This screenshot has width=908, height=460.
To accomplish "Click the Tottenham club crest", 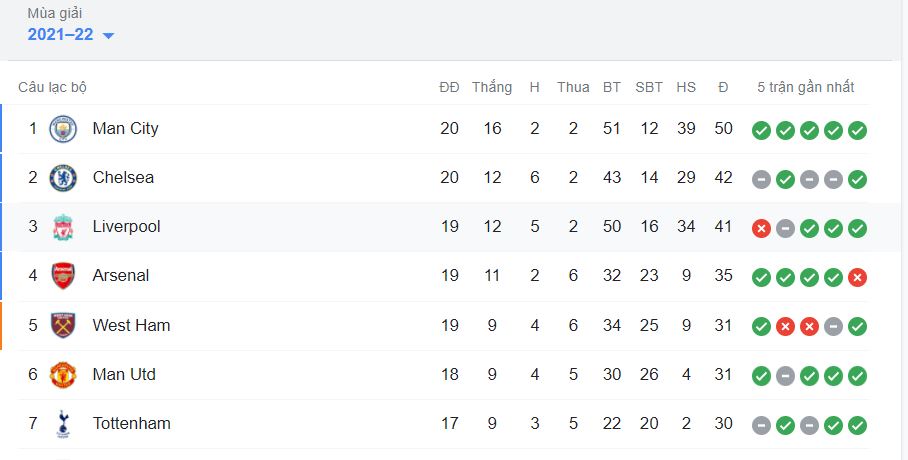I will tap(63, 424).
